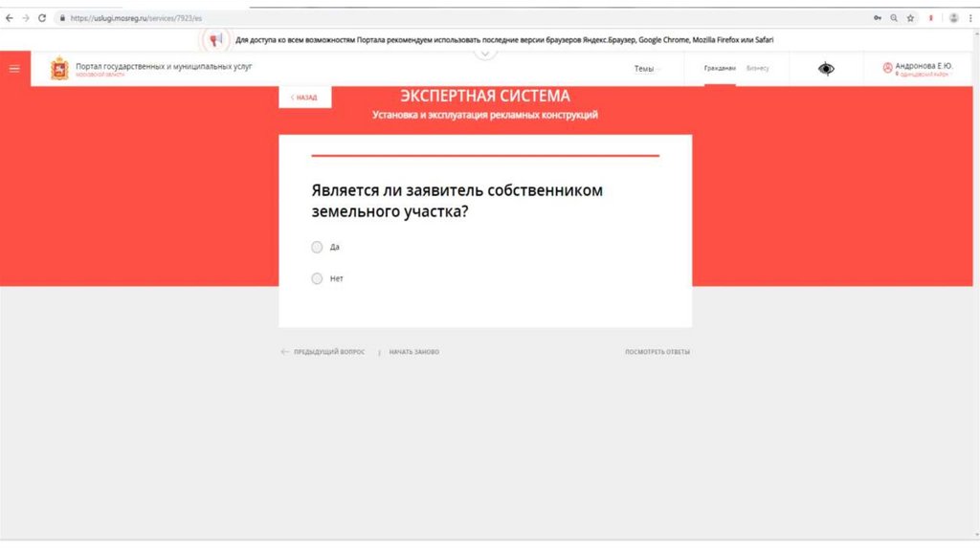Go to ПРЕДЫДУЩИЙ ВОПРОС

[323, 352]
